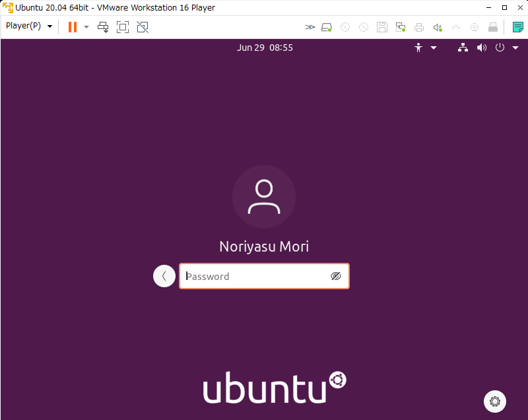Expand the power options dropdown arrow
This screenshot has width=528, height=420.
(86, 27)
